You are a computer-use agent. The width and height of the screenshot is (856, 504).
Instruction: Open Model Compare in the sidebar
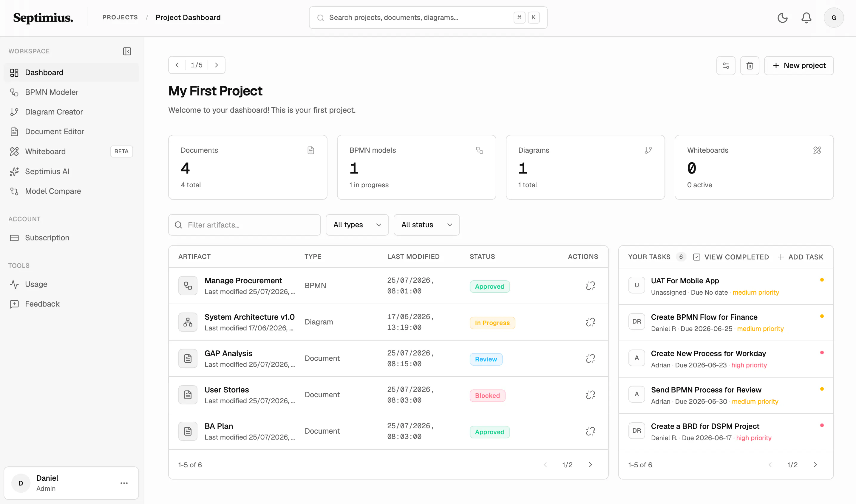71,191
